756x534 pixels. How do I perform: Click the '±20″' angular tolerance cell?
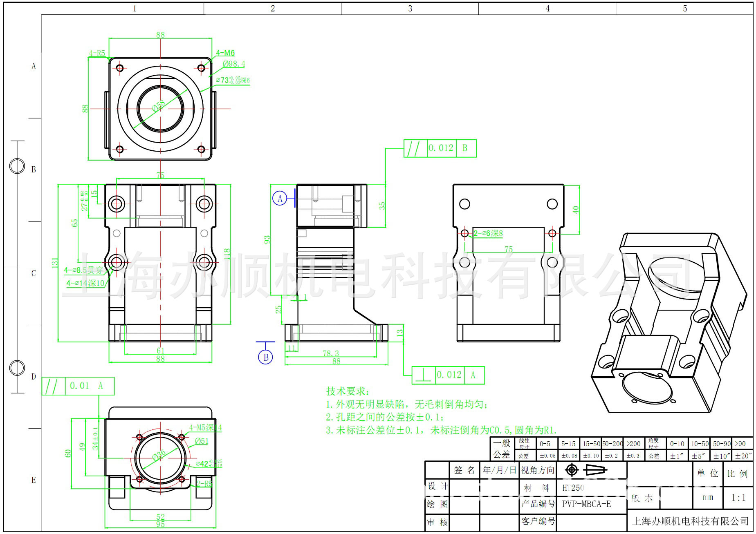(743, 456)
